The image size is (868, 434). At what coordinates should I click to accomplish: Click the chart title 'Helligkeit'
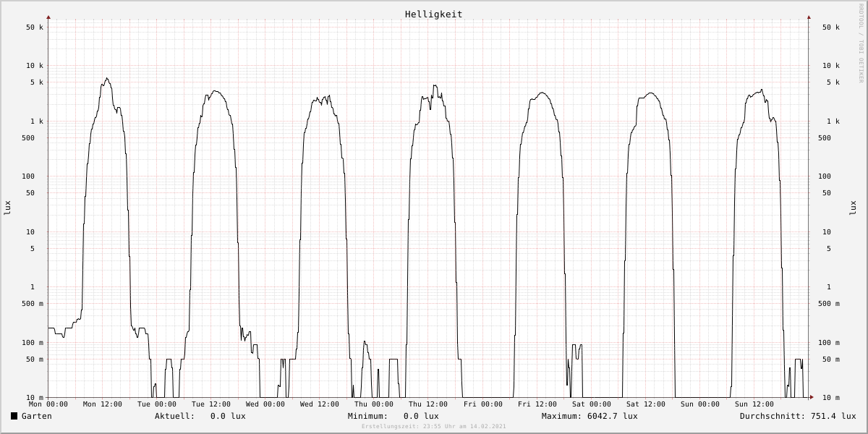coord(434,14)
